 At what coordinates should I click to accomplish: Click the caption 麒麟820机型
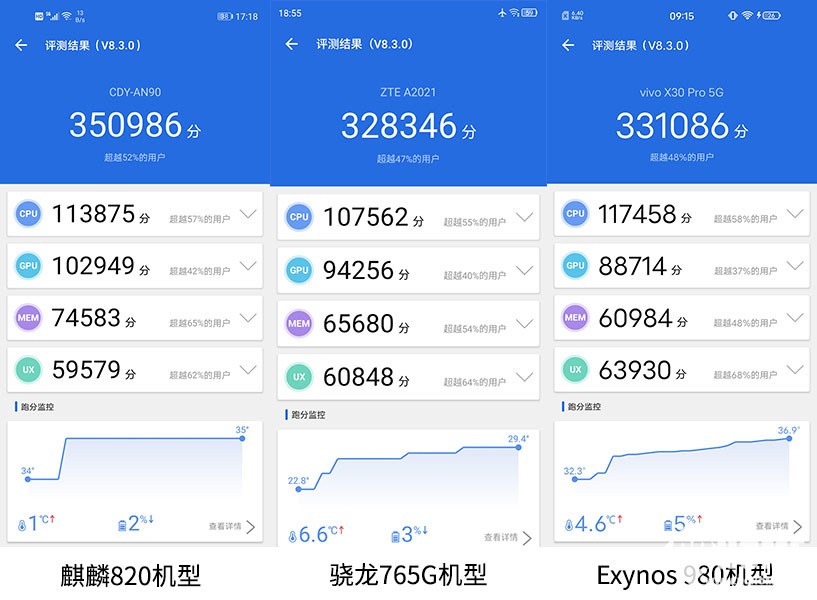coord(130,576)
